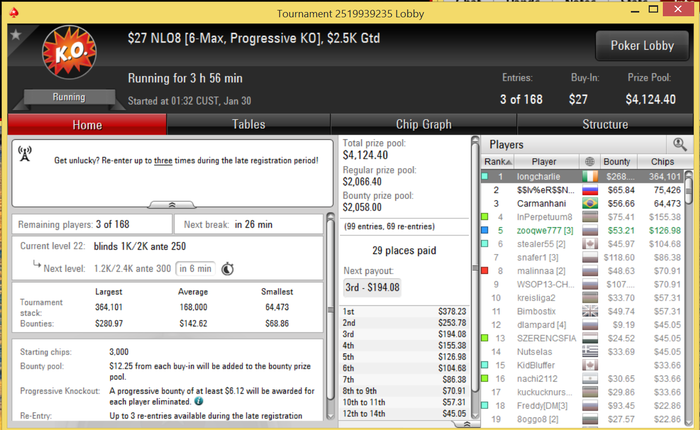Select player Carmanhani in the list
Viewport: 700px width, 430px height.
(582, 203)
